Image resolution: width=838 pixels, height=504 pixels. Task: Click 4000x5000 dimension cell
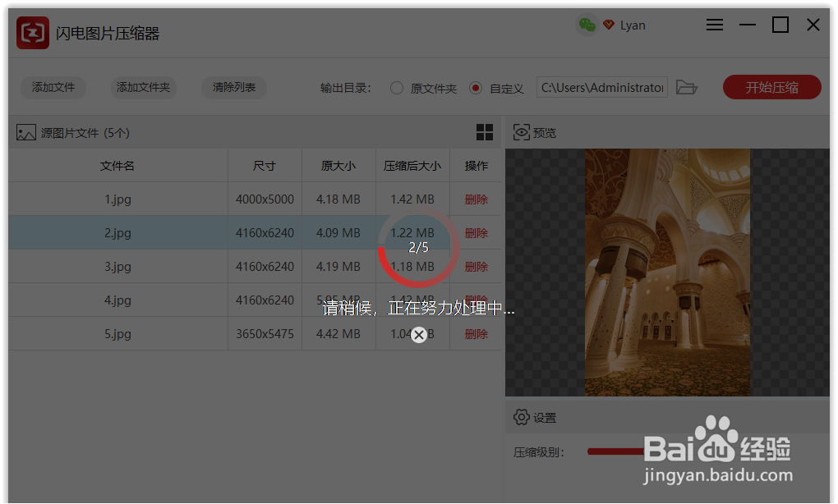[x=265, y=199]
